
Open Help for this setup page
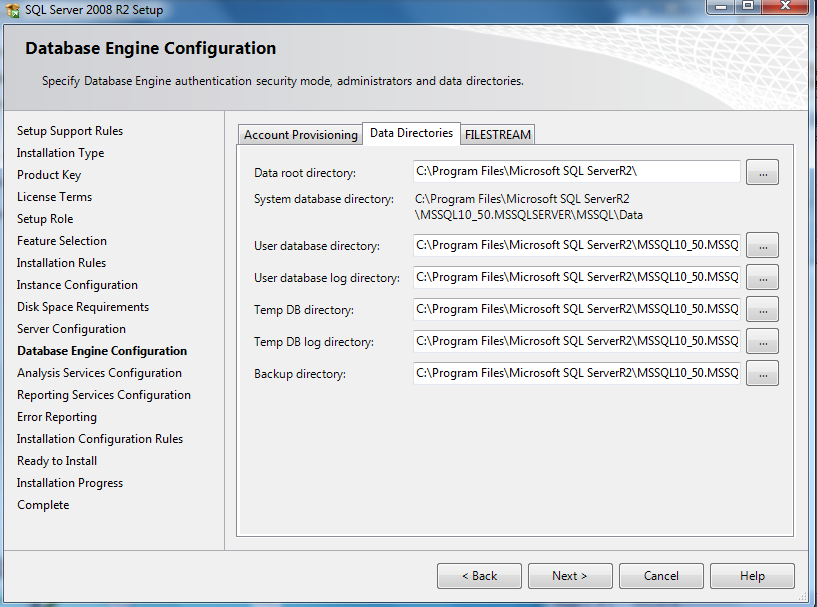click(x=752, y=576)
